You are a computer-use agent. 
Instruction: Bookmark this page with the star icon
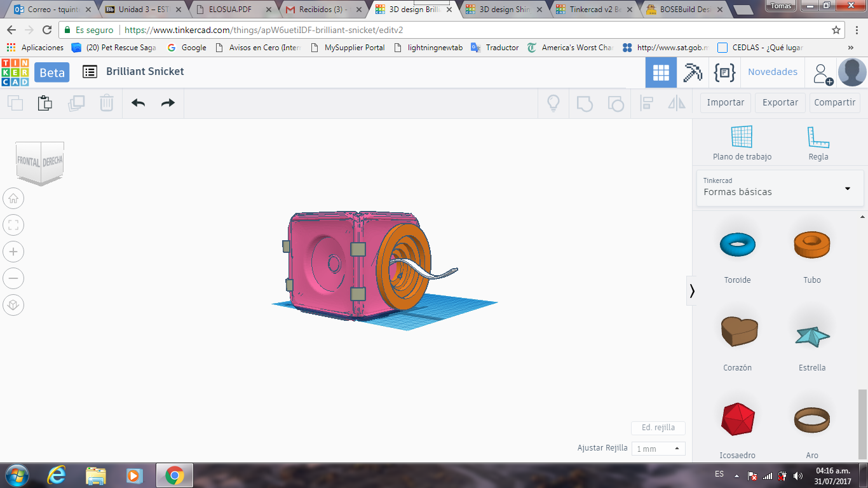click(x=836, y=30)
